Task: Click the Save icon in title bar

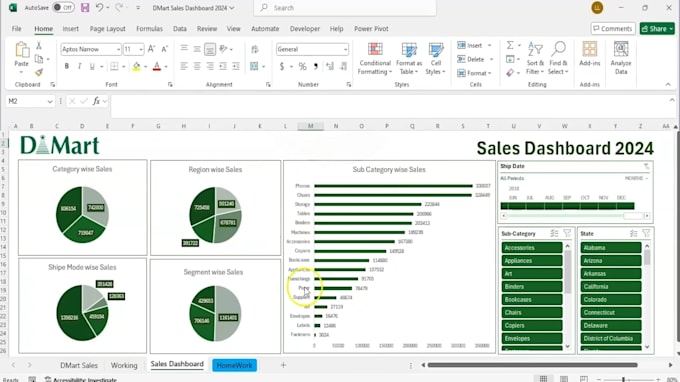Action: (85, 8)
